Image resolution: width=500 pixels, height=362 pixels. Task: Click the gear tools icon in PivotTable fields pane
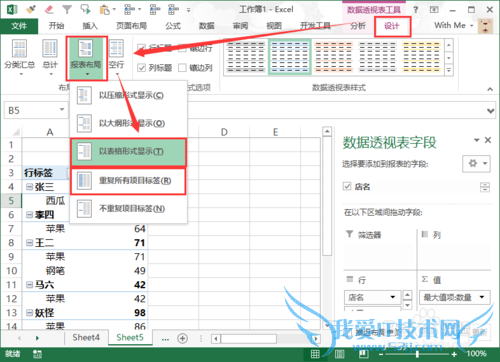473,163
